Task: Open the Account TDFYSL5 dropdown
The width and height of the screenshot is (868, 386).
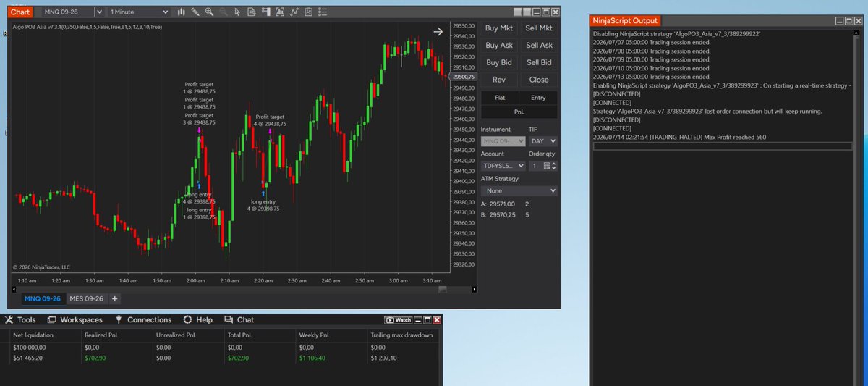Action: pos(503,166)
